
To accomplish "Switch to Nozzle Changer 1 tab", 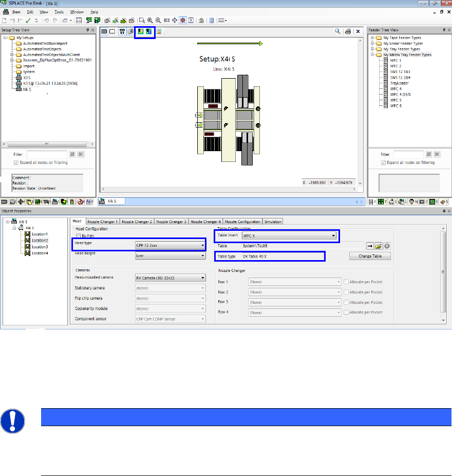I will [x=103, y=222].
